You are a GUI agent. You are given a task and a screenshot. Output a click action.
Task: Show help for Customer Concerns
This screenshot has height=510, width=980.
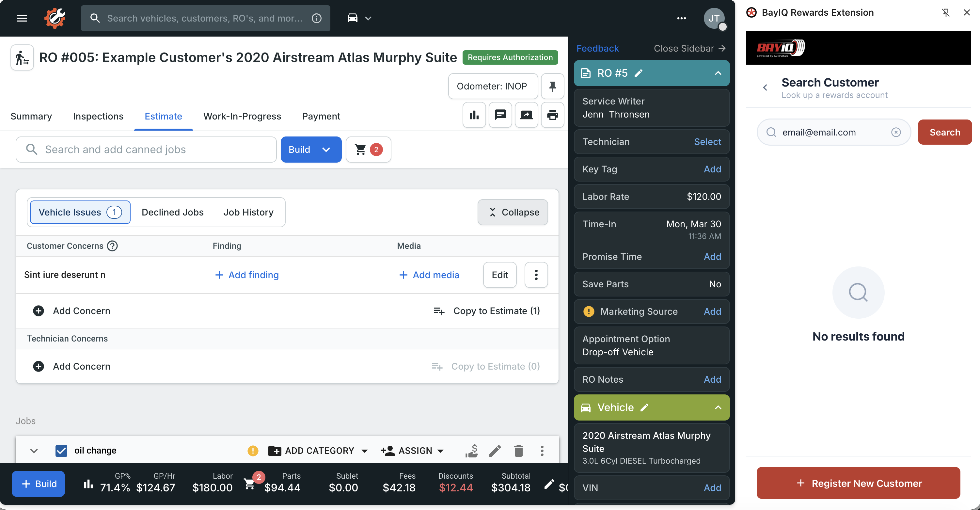[112, 246]
